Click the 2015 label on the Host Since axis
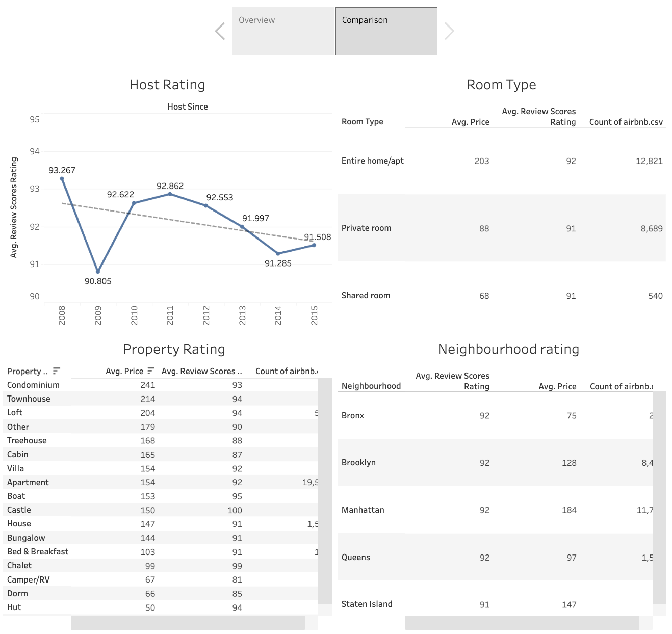Image resolution: width=672 pixels, height=634 pixels. pos(315,314)
